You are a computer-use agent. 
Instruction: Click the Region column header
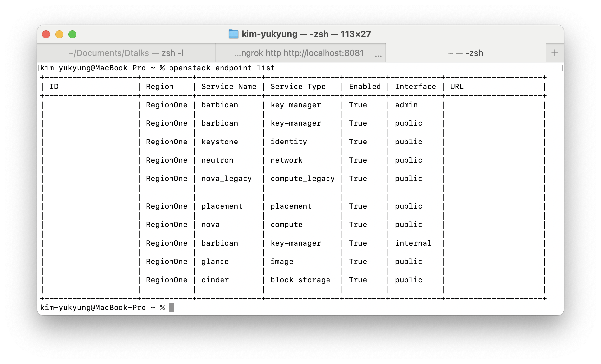point(160,87)
